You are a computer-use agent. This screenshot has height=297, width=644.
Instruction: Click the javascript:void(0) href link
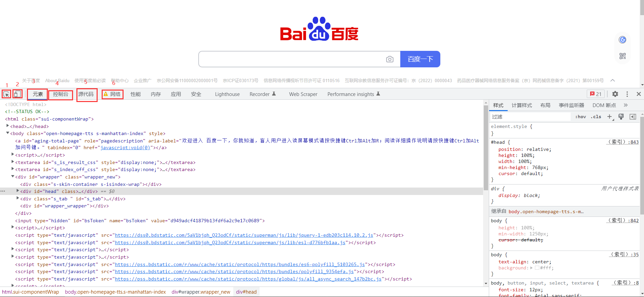click(125, 147)
